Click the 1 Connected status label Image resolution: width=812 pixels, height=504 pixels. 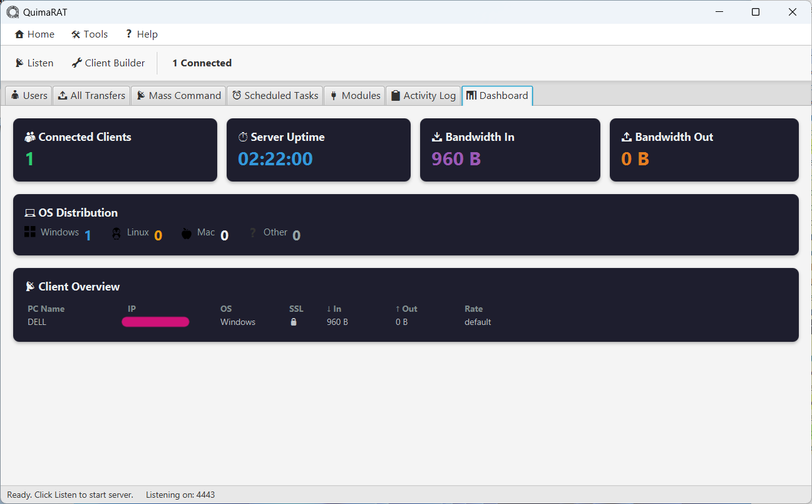tap(202, 63)
